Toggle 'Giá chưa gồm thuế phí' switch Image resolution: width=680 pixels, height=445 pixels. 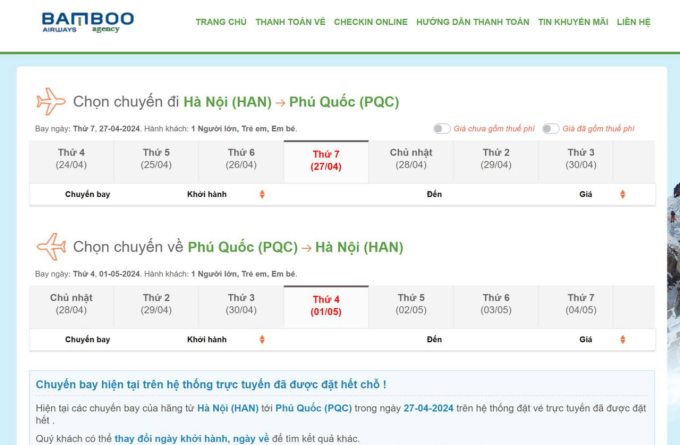[441, 129]
